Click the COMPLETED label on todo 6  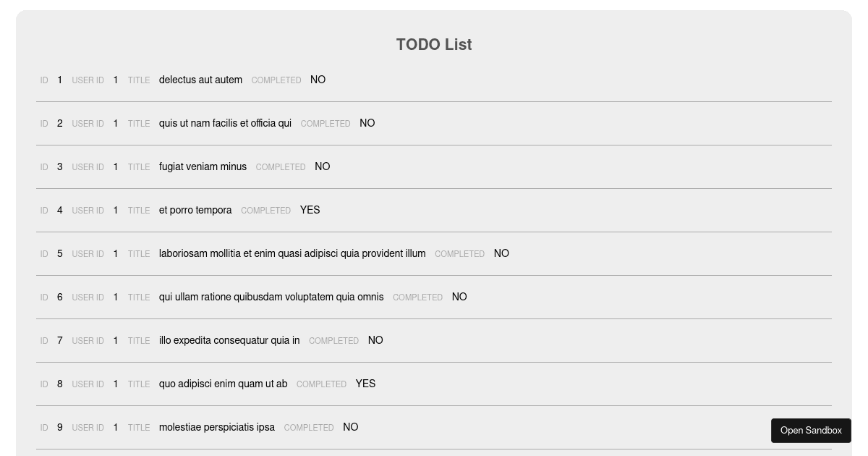coord(417,297)
